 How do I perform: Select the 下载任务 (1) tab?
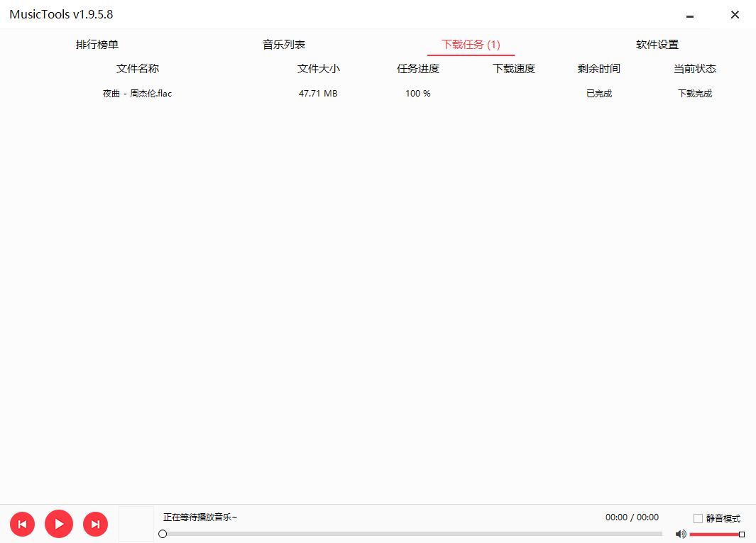[x=471, y=45]
